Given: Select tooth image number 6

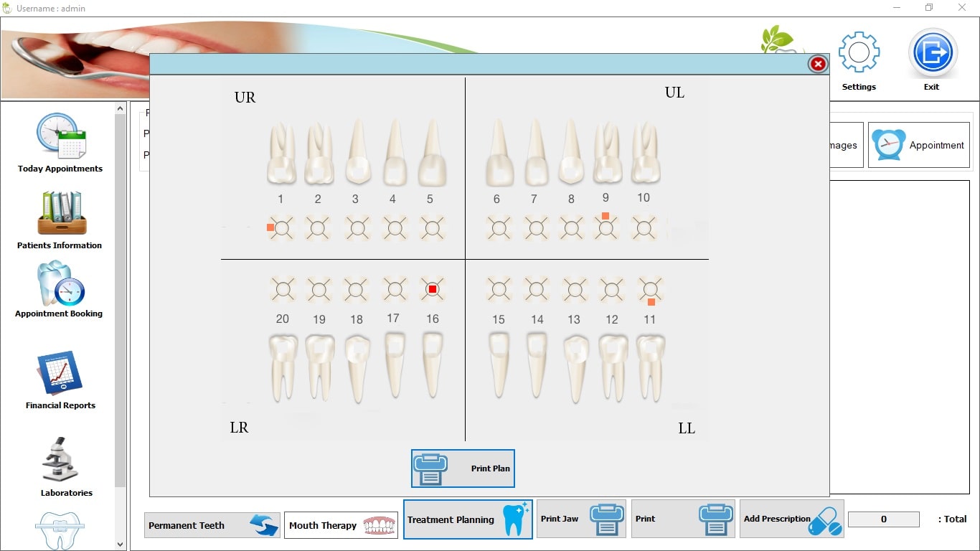Looking at the screenshot, I should (499, 151).
